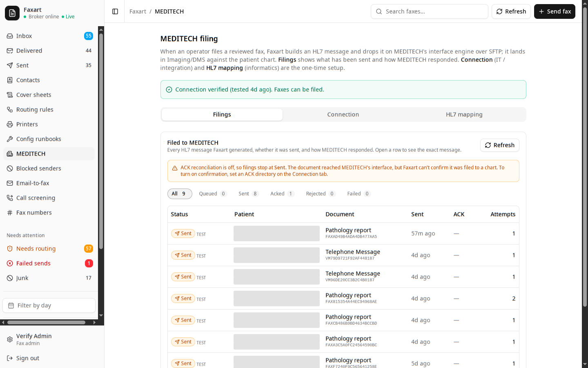This screenshot has height=368, width=588.
Task: Open Email-to-fax settings
Action: tap(49, 183)
